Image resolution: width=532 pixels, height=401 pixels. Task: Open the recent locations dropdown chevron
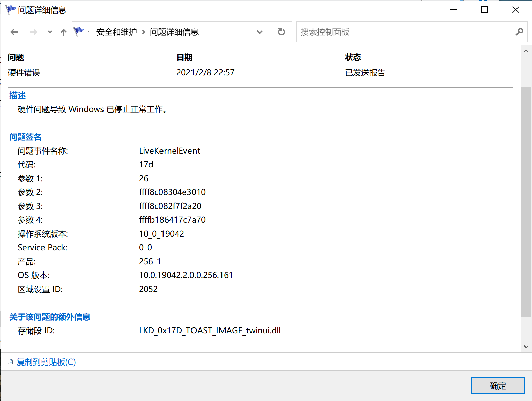50,32
